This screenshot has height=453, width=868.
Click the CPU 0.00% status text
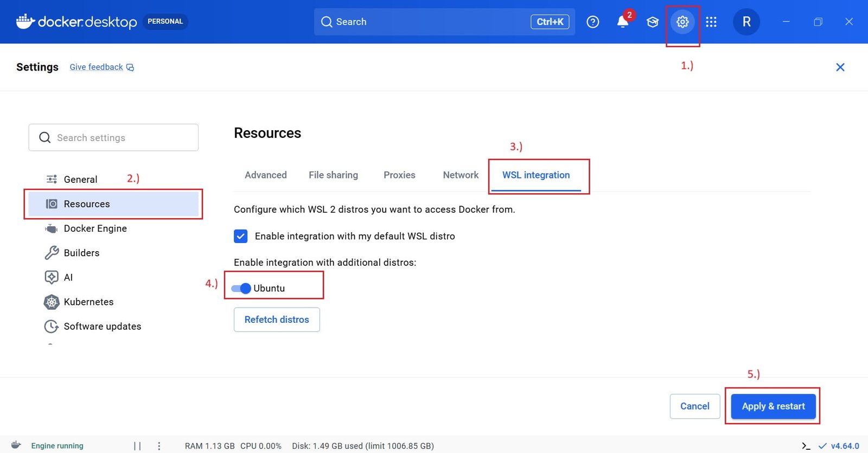tap(261, 446)
